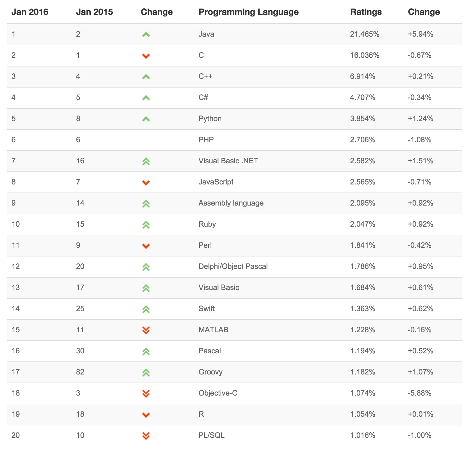476x449 pixels.
Task: Click the double up arrow beside Groovy
Action: pos(146,373)
